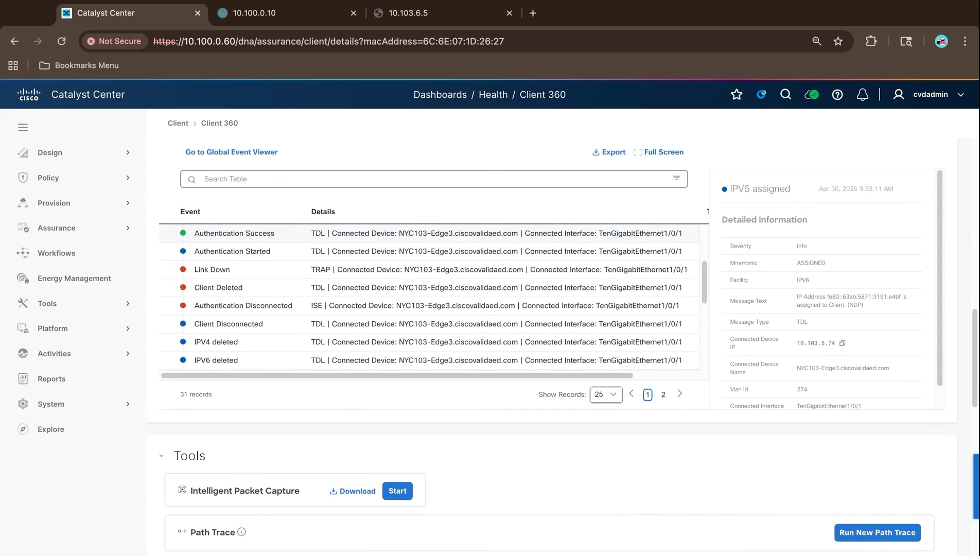The width and height of the screenshot is (980, 556).
Task: Bookmark this page with the address bar star
Action: [x=838, y=41]
